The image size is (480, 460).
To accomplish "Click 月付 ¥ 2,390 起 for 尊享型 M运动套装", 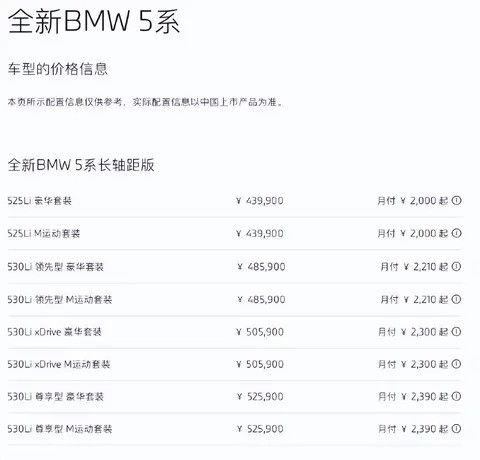I will [413, 429].
